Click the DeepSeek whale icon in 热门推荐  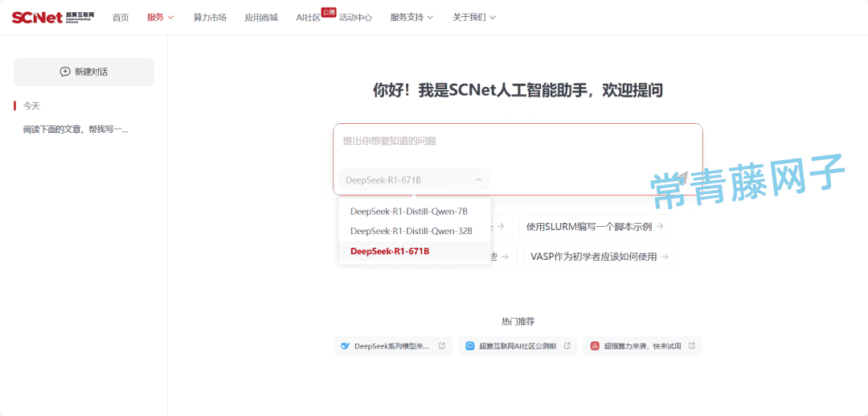[345, 346]
